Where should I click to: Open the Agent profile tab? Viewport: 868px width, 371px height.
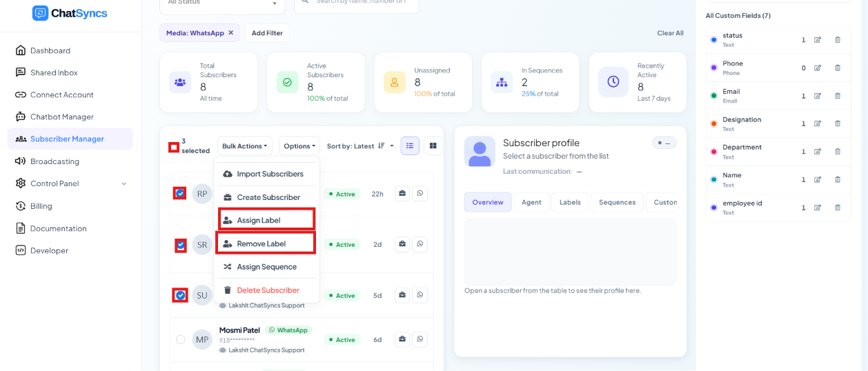pos(531,202)
